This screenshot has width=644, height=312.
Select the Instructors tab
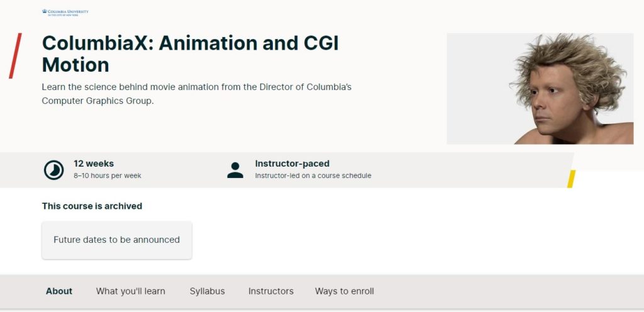coord(270,291)
